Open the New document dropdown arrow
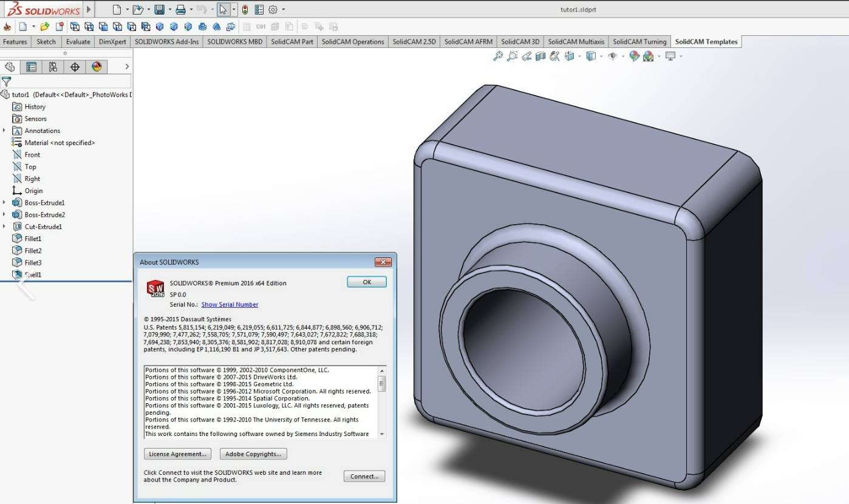The height and width of the screenshot is (504, 849). 128,10
